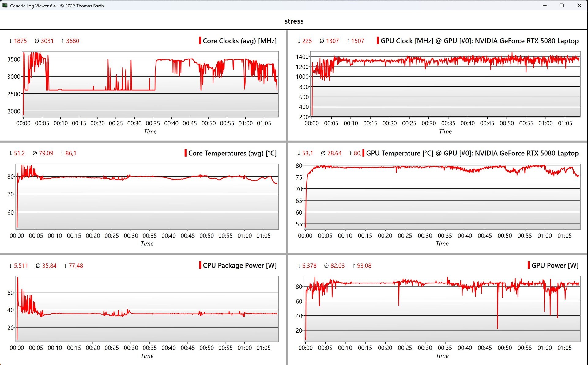Click 00:35 tick on Core Clocks chart
588x365 pixels.
[x=153, y=123]
